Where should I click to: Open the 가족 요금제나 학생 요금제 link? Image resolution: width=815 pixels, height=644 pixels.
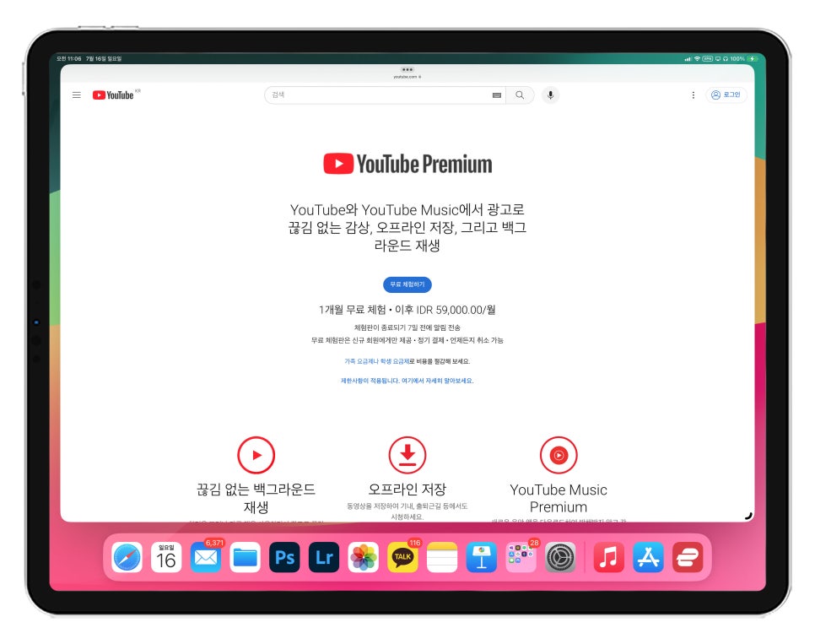pos(377,361)
